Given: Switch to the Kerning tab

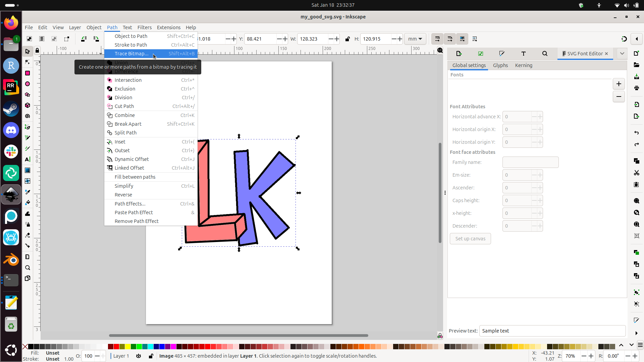Looking at the screenshot, I should coord(524,65).
